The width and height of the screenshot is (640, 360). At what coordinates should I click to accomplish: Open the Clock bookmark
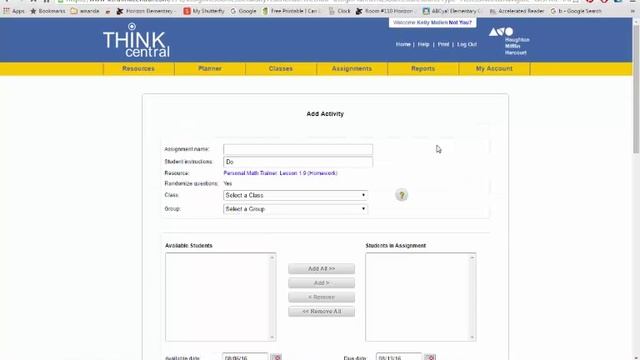pos(340,11)
